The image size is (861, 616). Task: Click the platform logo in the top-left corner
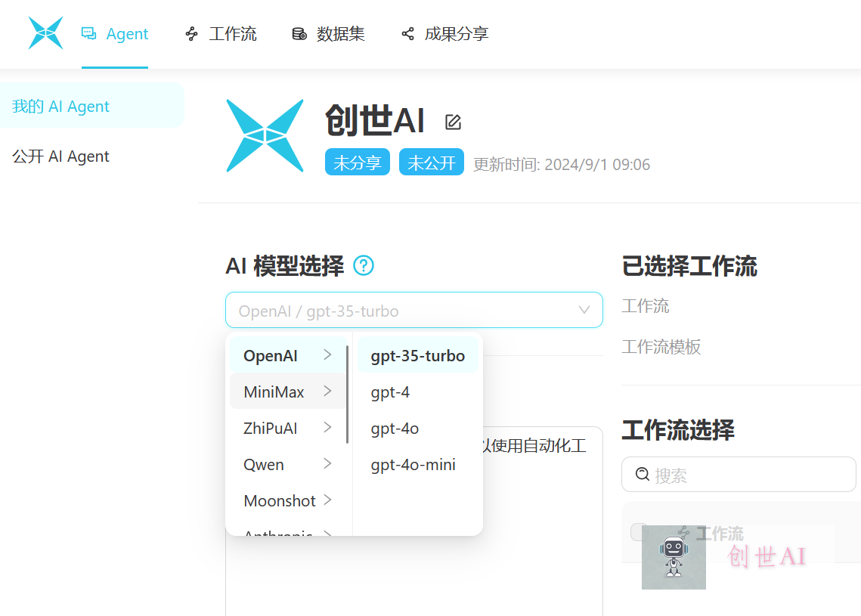click(x=45, y=33)
